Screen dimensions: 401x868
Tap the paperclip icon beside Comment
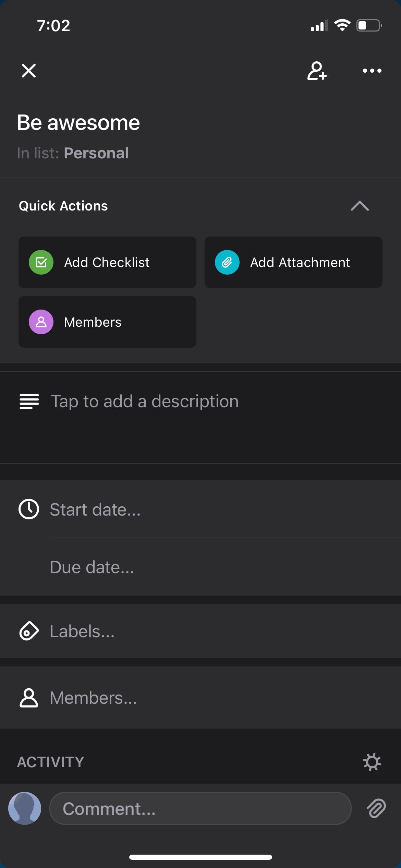point(376,809)
